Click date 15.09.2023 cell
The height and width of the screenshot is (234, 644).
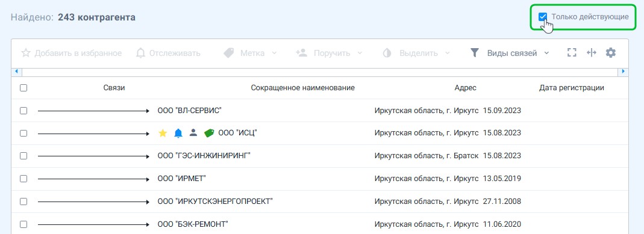click(502, 111)
